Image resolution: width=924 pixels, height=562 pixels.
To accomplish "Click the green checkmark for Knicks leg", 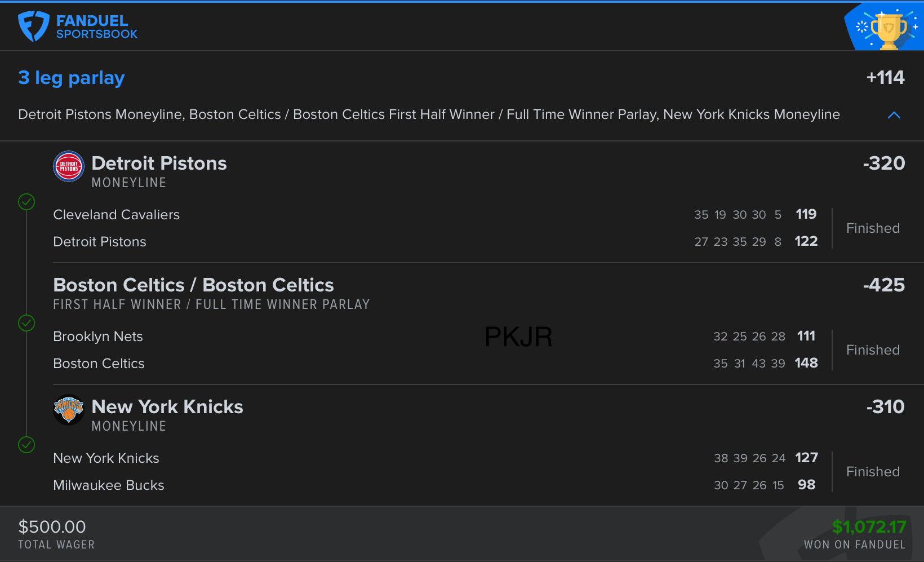I will 26,445.
